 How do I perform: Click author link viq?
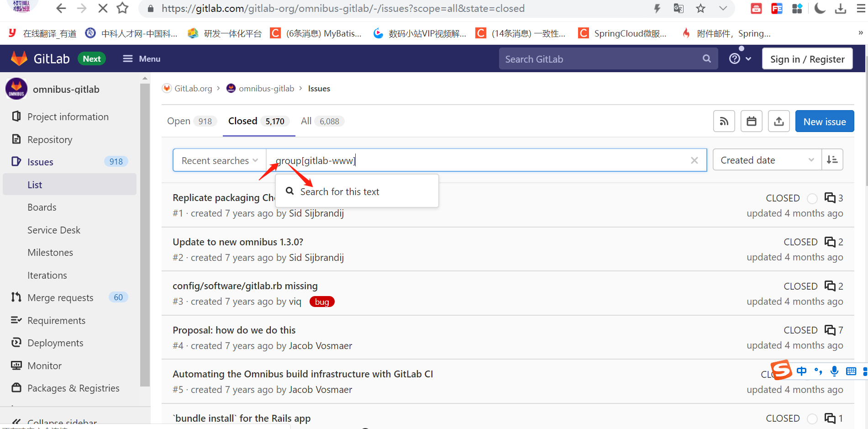[295, 302]
